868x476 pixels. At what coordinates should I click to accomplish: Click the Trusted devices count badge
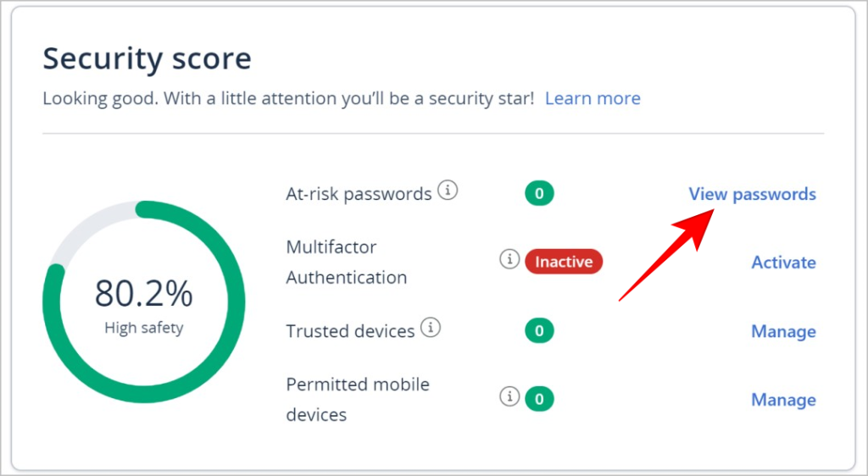tap(539, 331)
